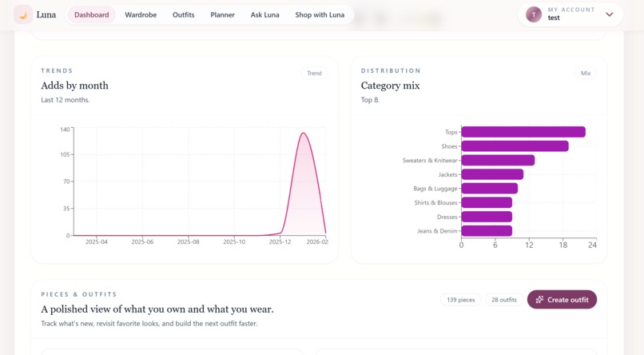Click the 139 pieces badge
Screen dimensions: 644x355
point(461,300)
